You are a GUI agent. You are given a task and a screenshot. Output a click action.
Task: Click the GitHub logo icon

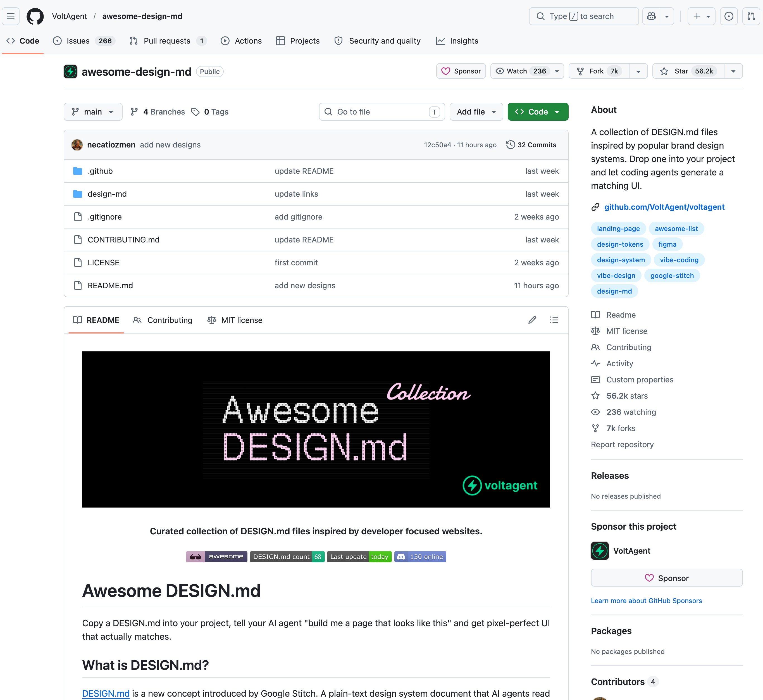(35, 16)
